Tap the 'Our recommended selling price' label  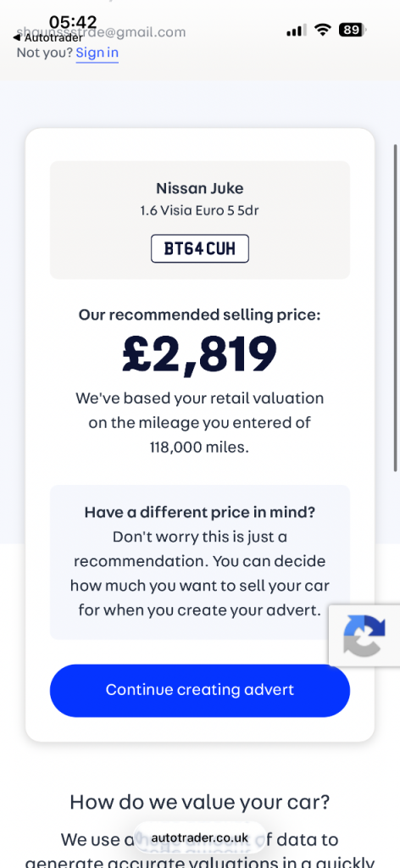click(x=200, y=315)
